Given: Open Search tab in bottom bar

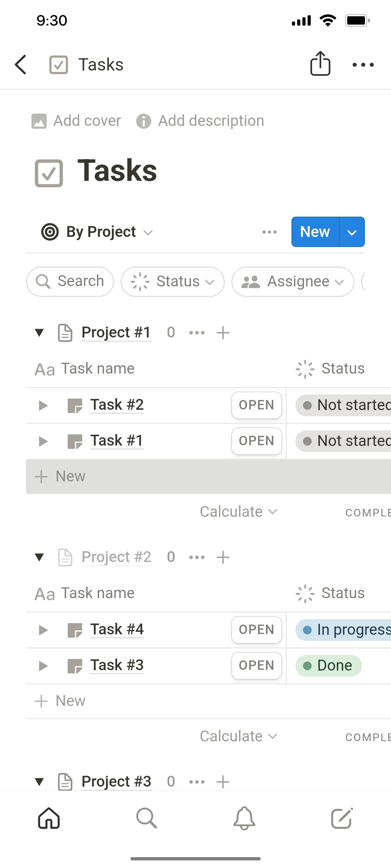Looking at the screenshot, I should [147, 818].
